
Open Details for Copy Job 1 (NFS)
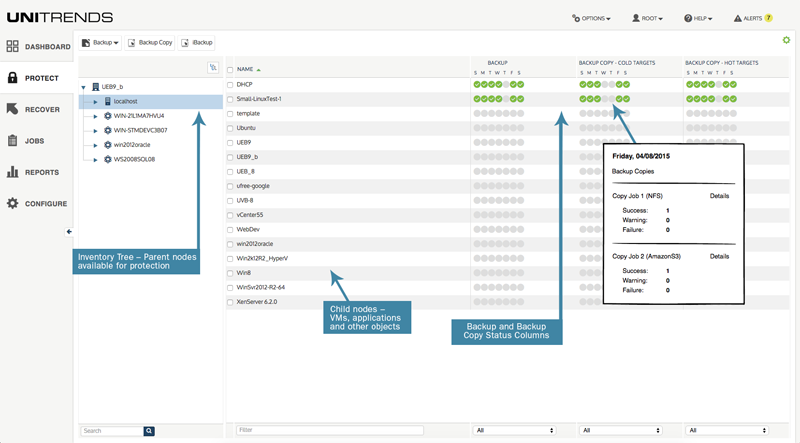point(719,196)
